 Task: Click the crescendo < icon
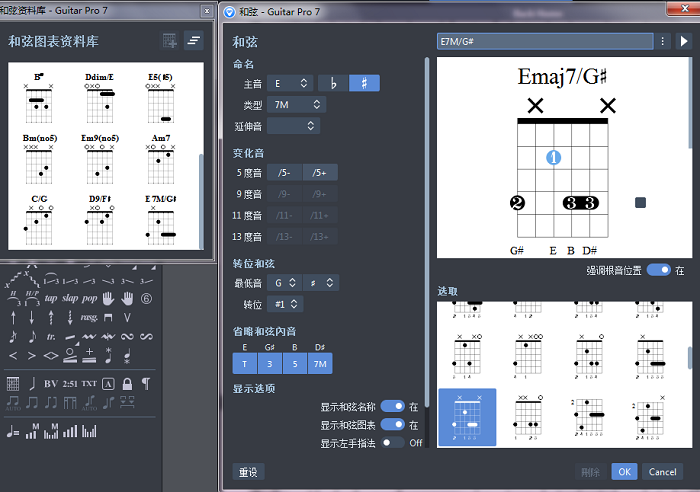(x=13, y=356)
